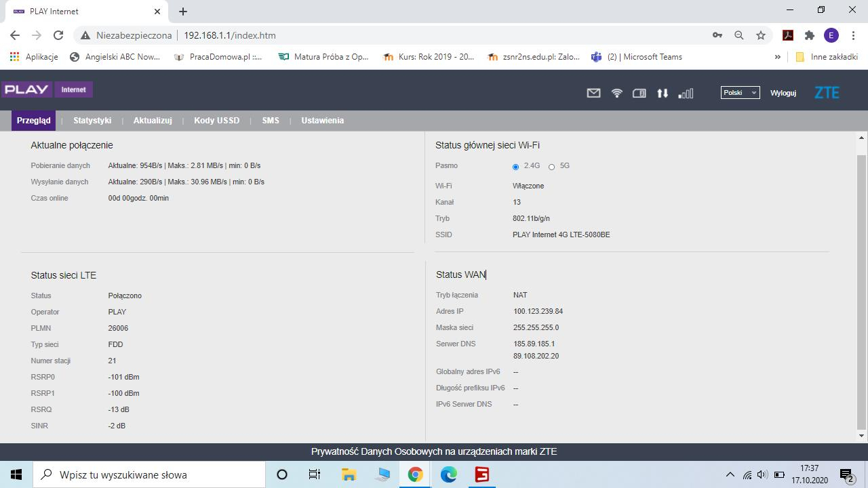This screenshot has height=488, width=868.
Task: Click the signal strength bars icon
Action: pos(686,93)
